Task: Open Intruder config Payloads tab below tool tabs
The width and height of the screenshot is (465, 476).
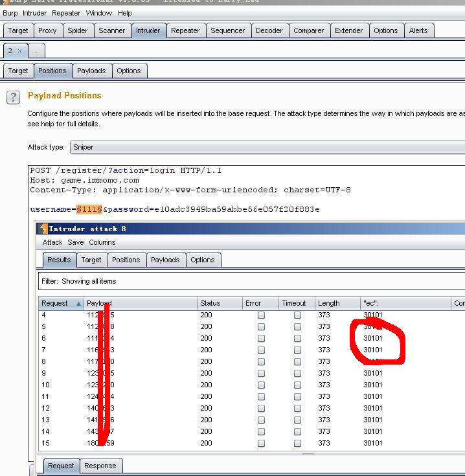Action: tap(92, 71)
